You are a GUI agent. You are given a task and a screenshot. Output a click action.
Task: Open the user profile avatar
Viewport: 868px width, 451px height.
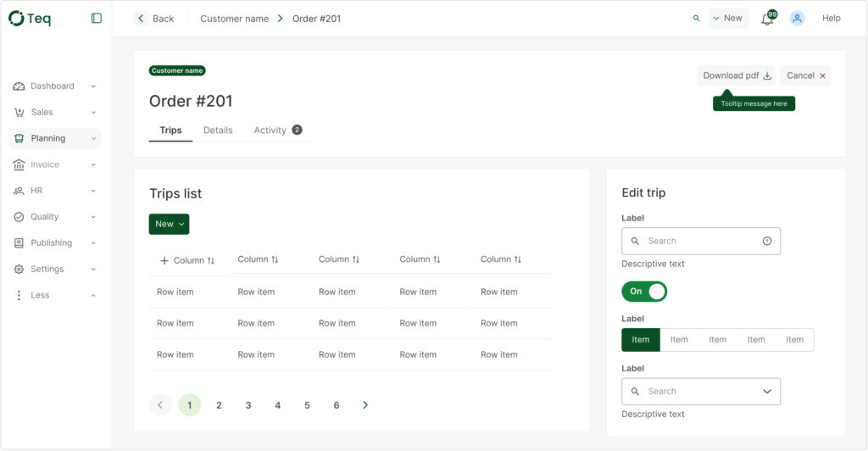pyautogui.click(x=797, y=18)
